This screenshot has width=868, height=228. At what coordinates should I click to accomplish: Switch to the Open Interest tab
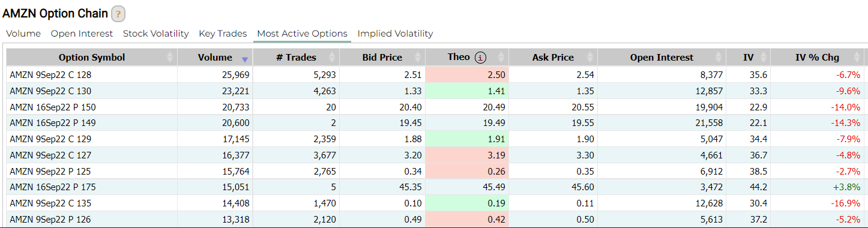(x=82, y=34)
